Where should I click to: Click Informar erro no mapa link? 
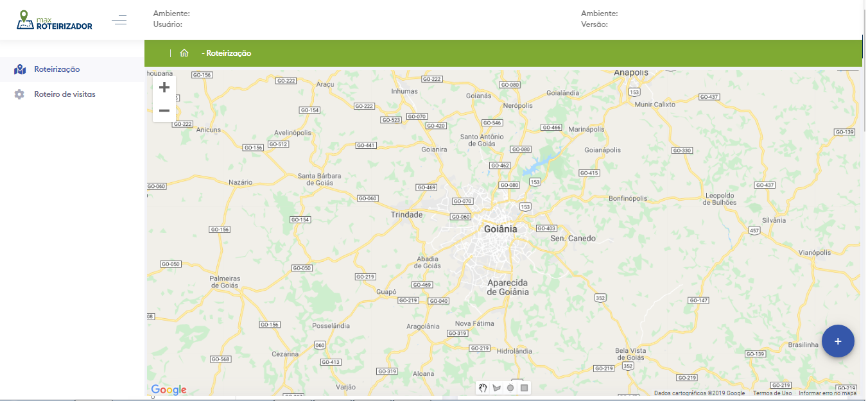(x=828, y=393)
